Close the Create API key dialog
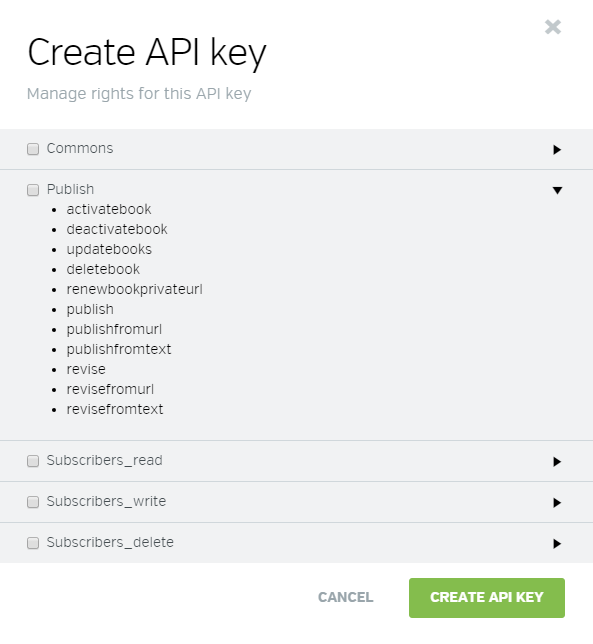Viewport: 593px width, 644px height. 553,27
